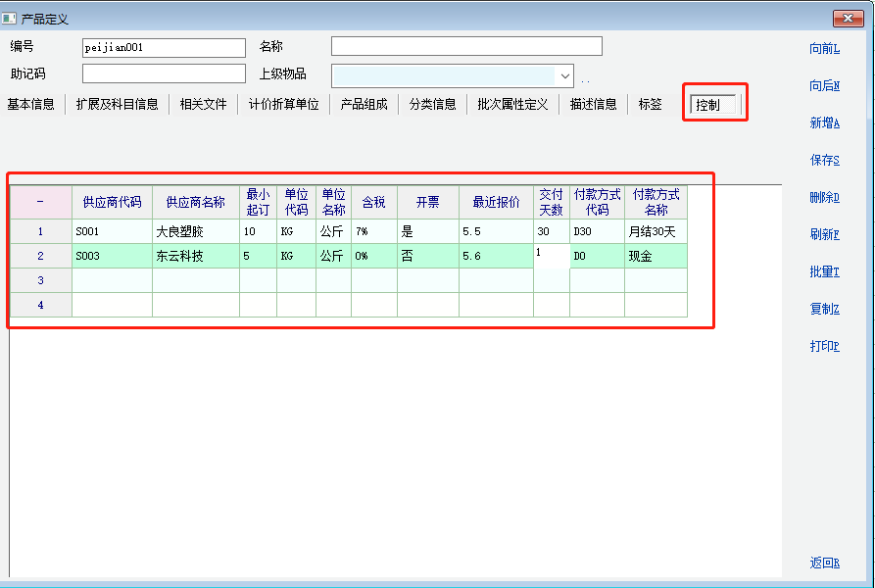The image size is (875, 588).
Task: Open the 扩展及科目信息 tab
Action: coord(118,104)
